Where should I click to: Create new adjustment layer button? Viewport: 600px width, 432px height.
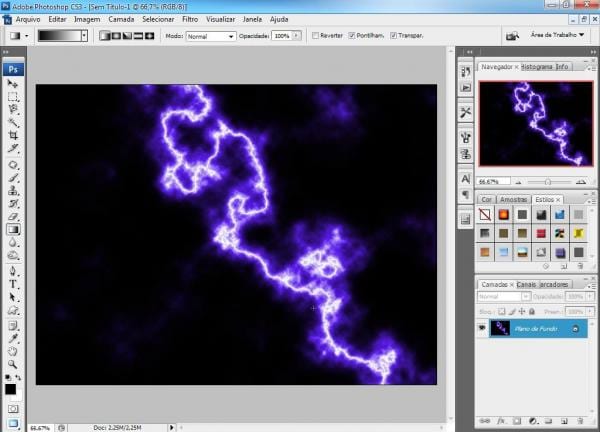[x=533, y=421]
